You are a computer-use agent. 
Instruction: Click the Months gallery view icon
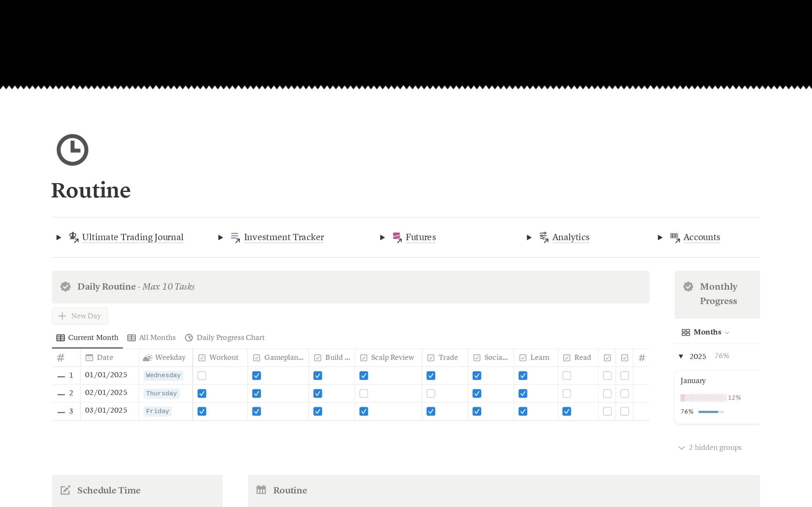tap(686, 332)
